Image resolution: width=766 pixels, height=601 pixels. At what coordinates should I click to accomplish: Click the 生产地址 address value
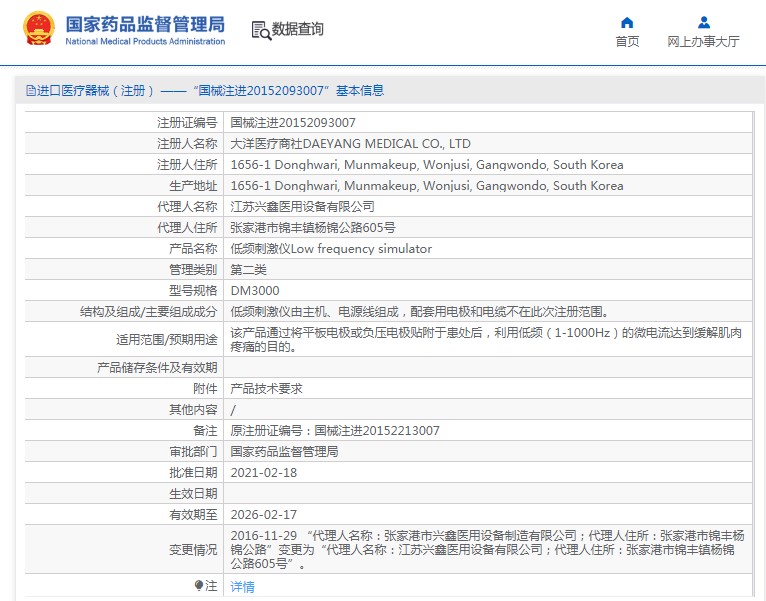(427, 186)
